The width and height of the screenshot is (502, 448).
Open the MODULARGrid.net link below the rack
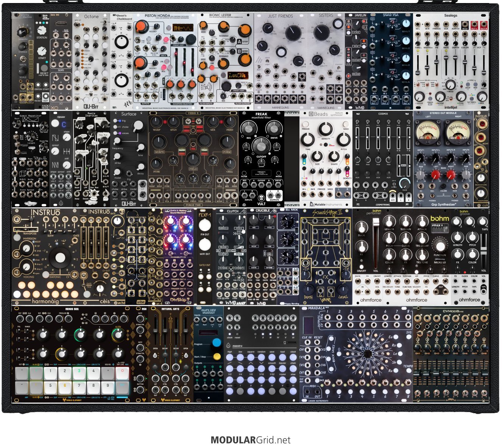click(251, 440)
